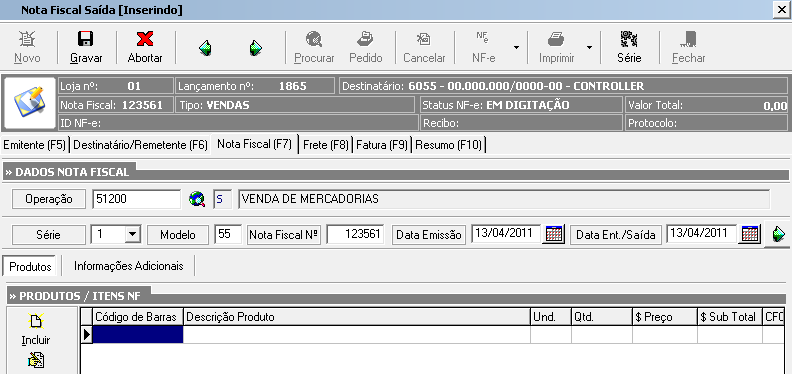Switch to the Resumo (F10) tab
792x375 pixels.
(x=449, y=145)
